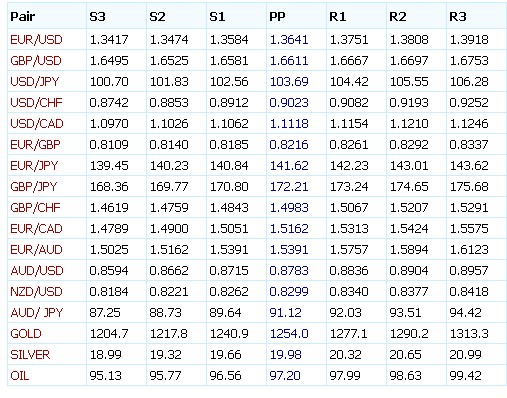Select GBP/JPY R3 value 175.68
507x398 pixels.
469,187
